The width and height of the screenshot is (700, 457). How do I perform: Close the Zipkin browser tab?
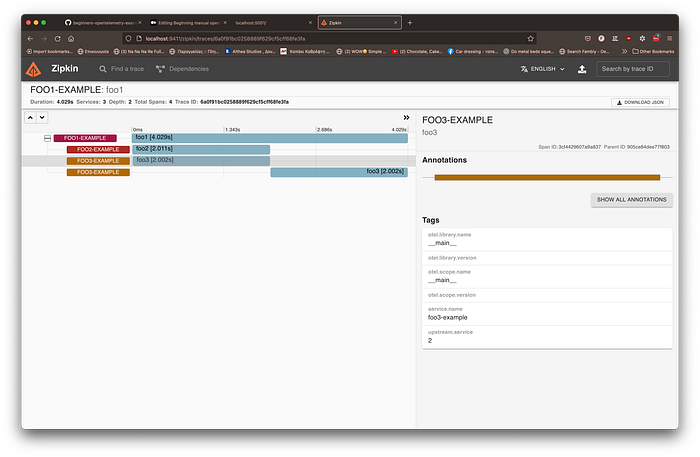(396, 23)
